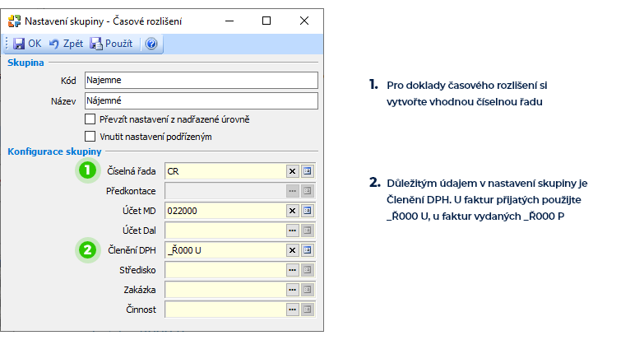The height and width of the screenshot is (340, 644).
Task: Open the Středisko ellipsis selector
Action: 292,270
